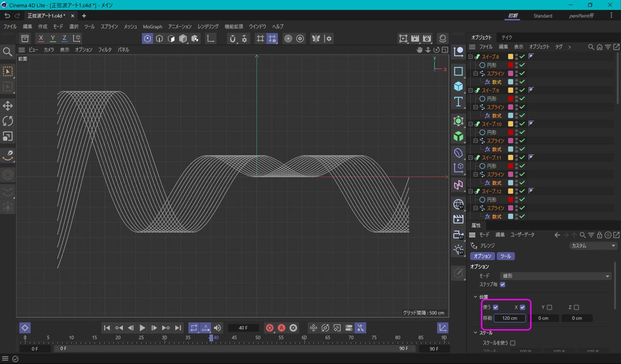Open the モード dropdown showing 線形

point(556,276)
